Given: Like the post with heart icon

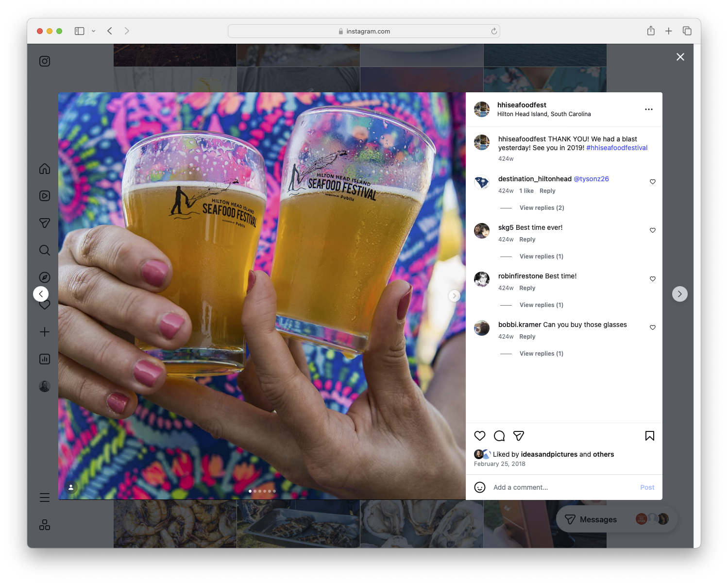Looking at the screenshot, I should click(x=480, y=436).
